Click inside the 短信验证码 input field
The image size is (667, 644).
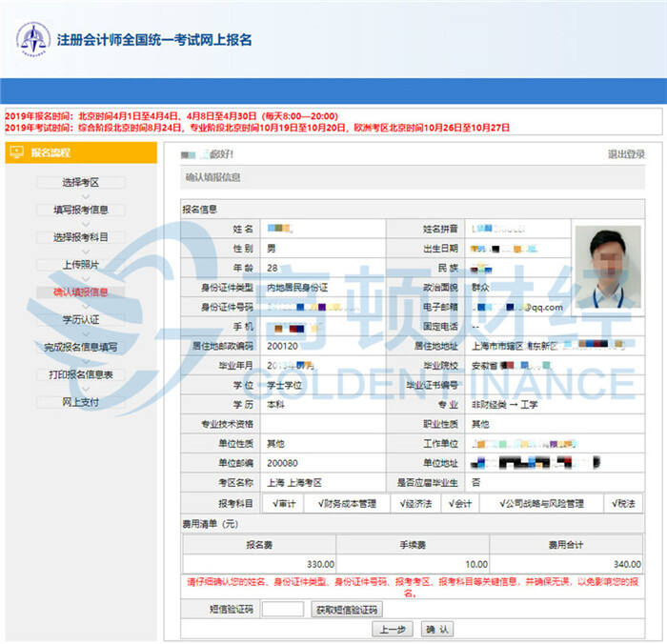283,610
